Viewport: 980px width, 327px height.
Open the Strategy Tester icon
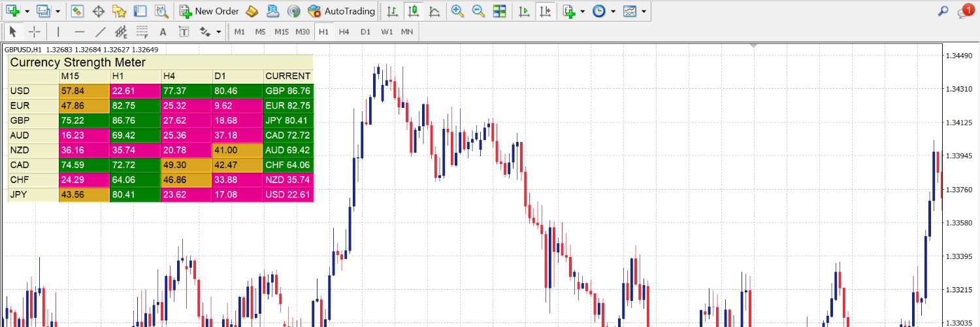[x=161, y=11]
